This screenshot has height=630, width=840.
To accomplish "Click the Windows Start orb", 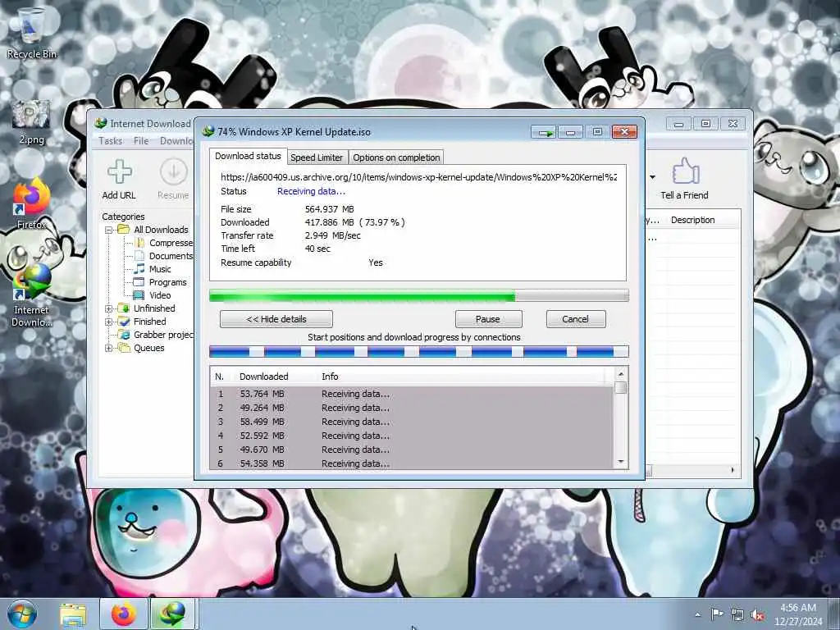I will tap(21, 614).
